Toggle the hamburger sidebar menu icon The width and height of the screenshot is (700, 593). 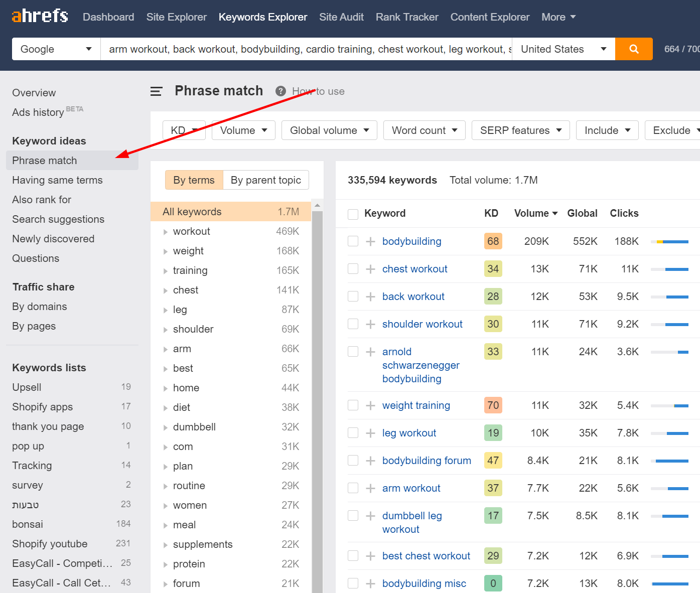157,91
